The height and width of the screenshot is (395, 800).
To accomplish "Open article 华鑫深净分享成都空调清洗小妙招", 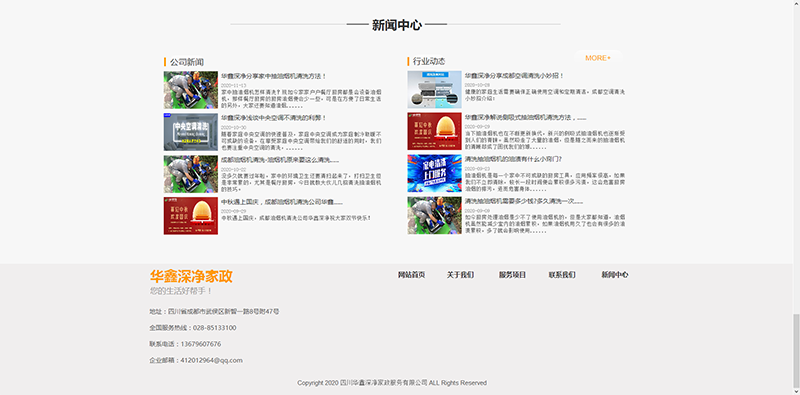I will point(514,76).
